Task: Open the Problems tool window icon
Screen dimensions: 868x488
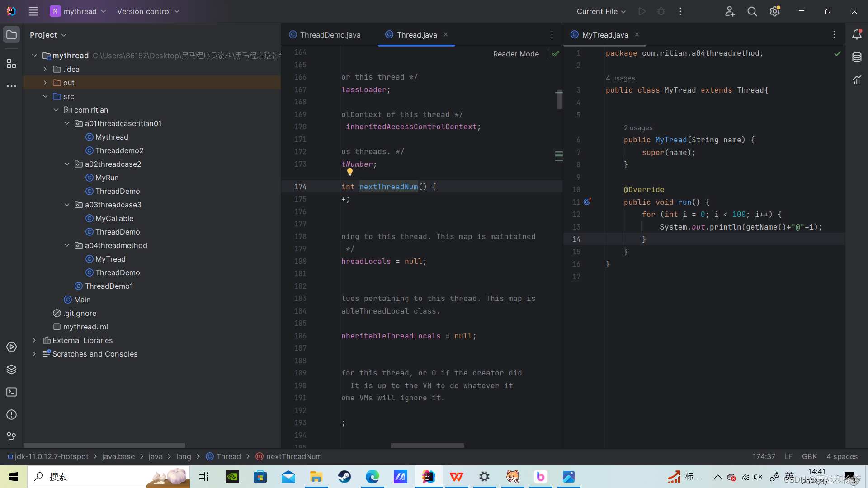Action: coord(11,415)
